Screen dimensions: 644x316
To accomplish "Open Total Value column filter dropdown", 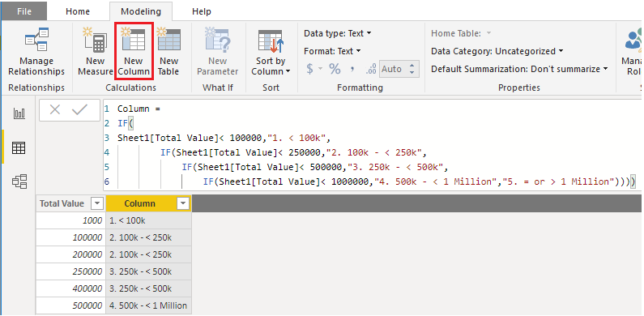I will [x=97, y=203].
